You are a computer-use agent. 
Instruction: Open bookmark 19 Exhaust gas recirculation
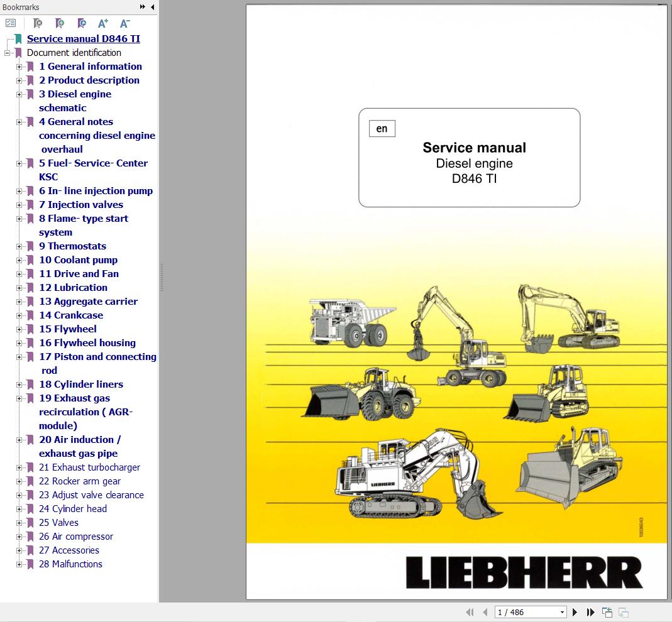pyautogui.click(x=85, y=412)
